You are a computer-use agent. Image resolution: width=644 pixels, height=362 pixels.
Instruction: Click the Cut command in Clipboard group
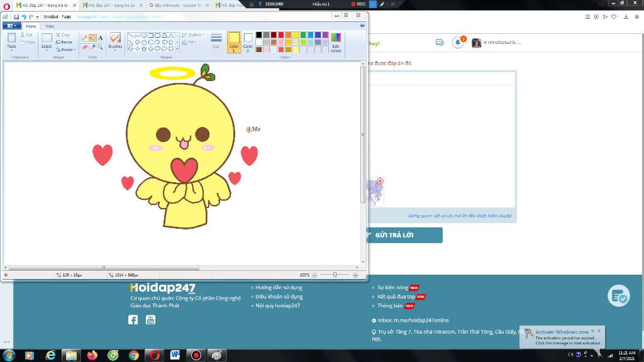pos(26,35)
